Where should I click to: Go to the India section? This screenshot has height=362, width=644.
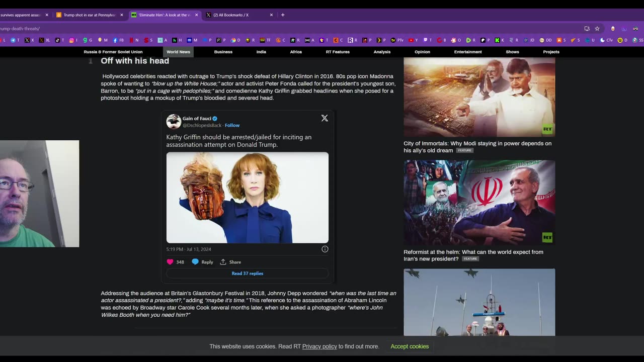click(261, 52)
